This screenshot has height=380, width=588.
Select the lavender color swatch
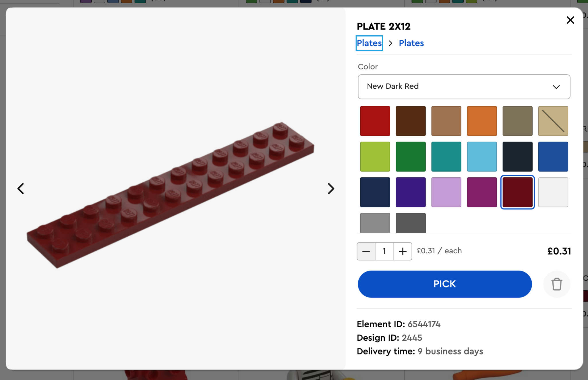[446, 192]
